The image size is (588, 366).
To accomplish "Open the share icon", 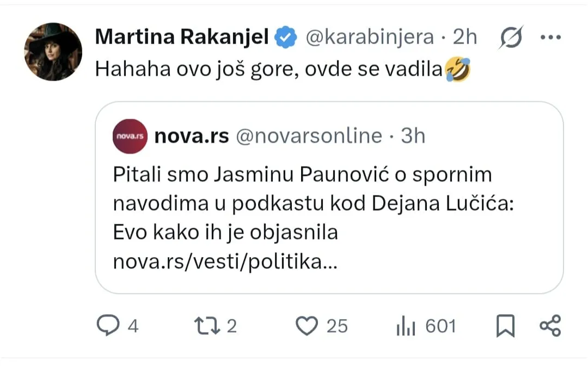I will (x=550, y=326).
